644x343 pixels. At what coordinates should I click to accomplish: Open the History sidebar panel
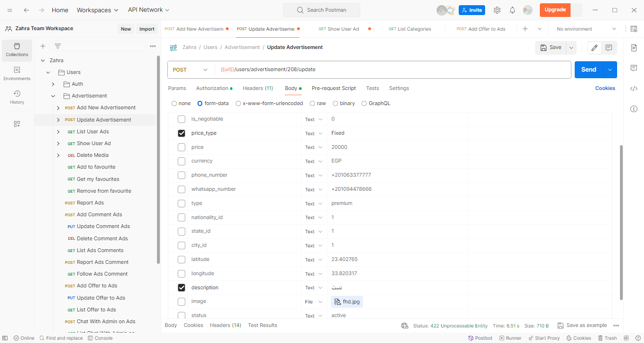[17, 97]
